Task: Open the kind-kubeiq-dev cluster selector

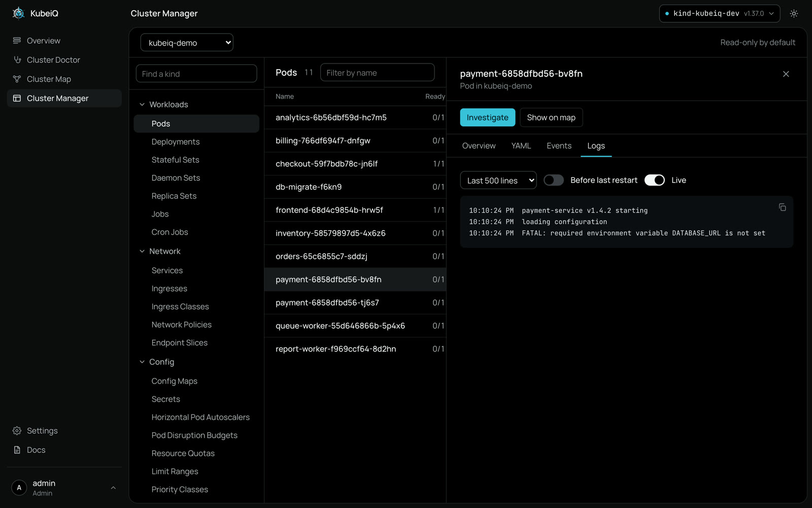Action: point(719,14)
